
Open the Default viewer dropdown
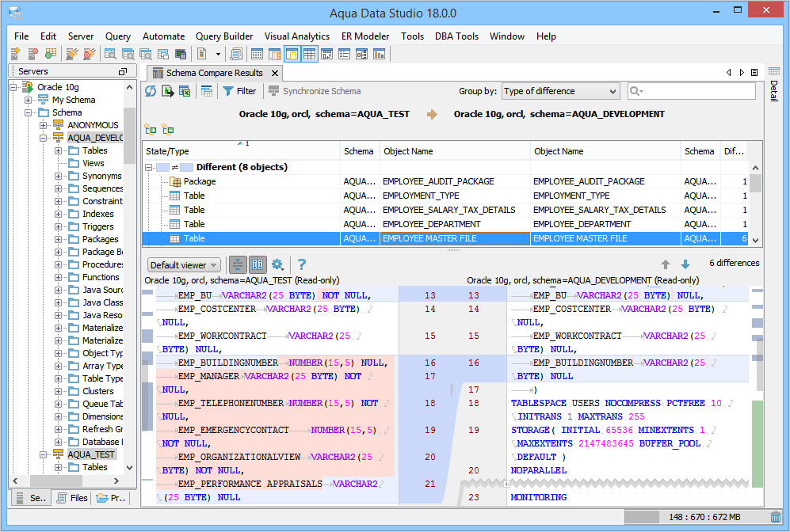tap(185, 265)
